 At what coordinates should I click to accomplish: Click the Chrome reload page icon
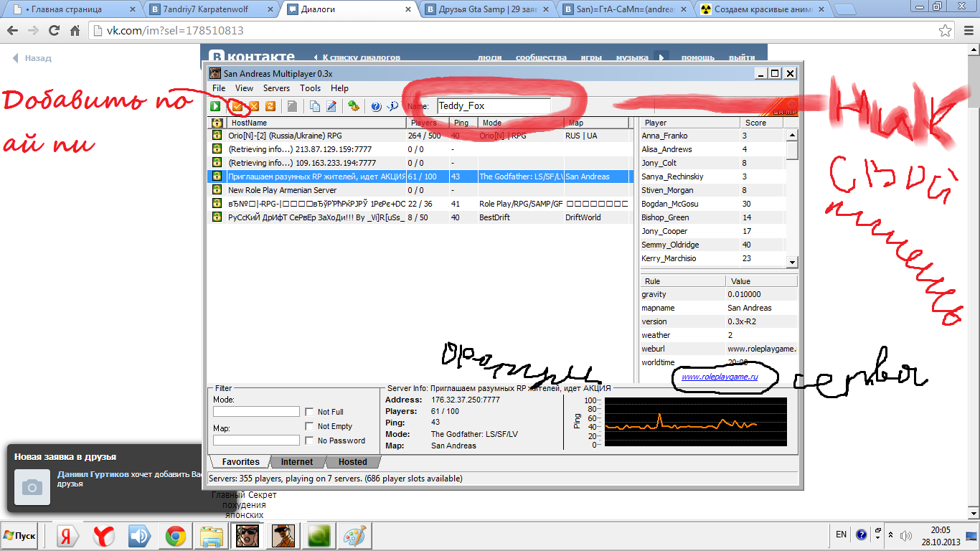(54, 31)
